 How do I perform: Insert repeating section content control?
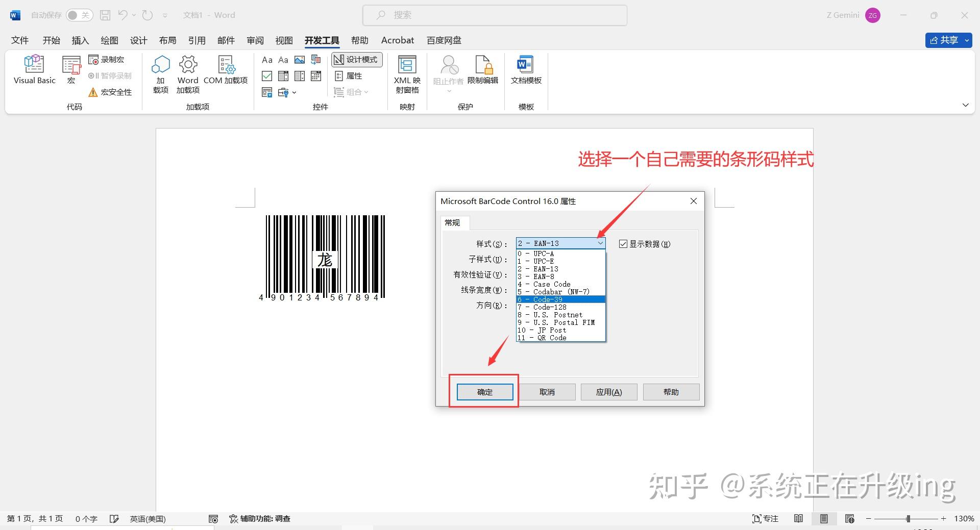267,92
